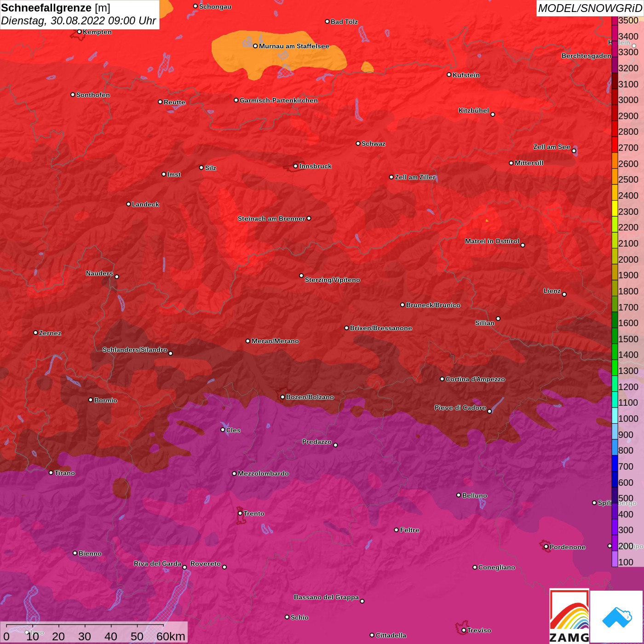Click the Zell am See location dot

[x=574, y=151]
